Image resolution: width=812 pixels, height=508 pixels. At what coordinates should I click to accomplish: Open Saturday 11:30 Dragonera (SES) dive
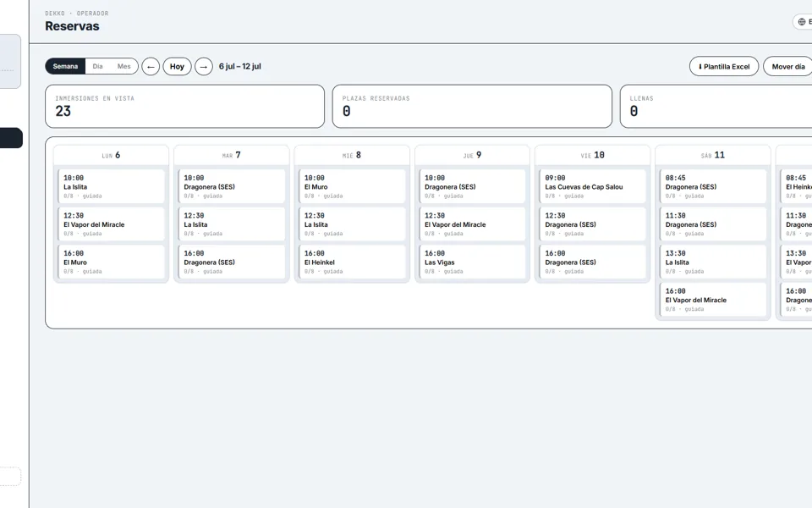(x=713, y=224)
